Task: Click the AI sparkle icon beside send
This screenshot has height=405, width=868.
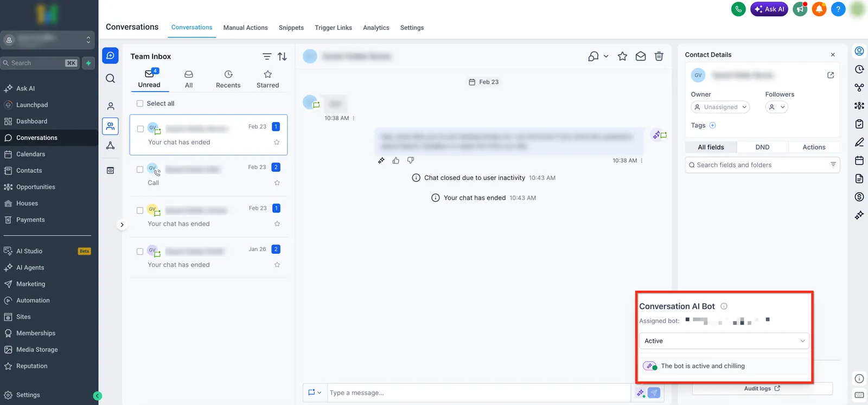Action: click(641, 393)
